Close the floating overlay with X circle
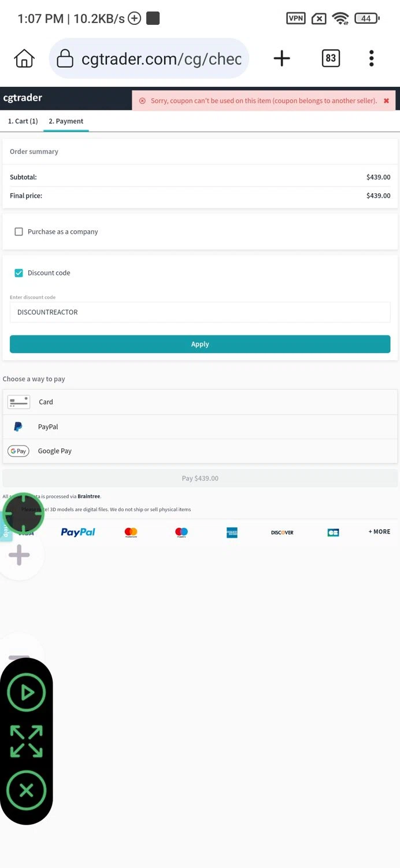 pos(26,790)
